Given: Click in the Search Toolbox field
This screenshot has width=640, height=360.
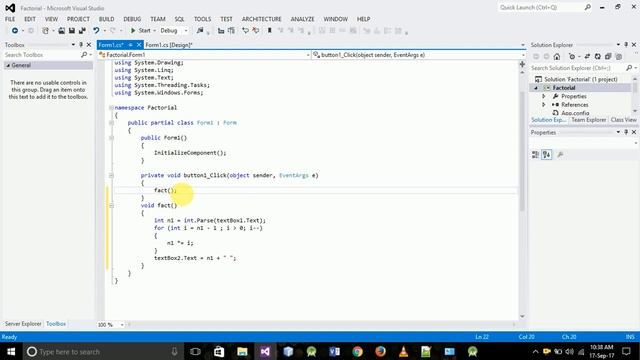Looking at the screenshot, I should 42,55.
